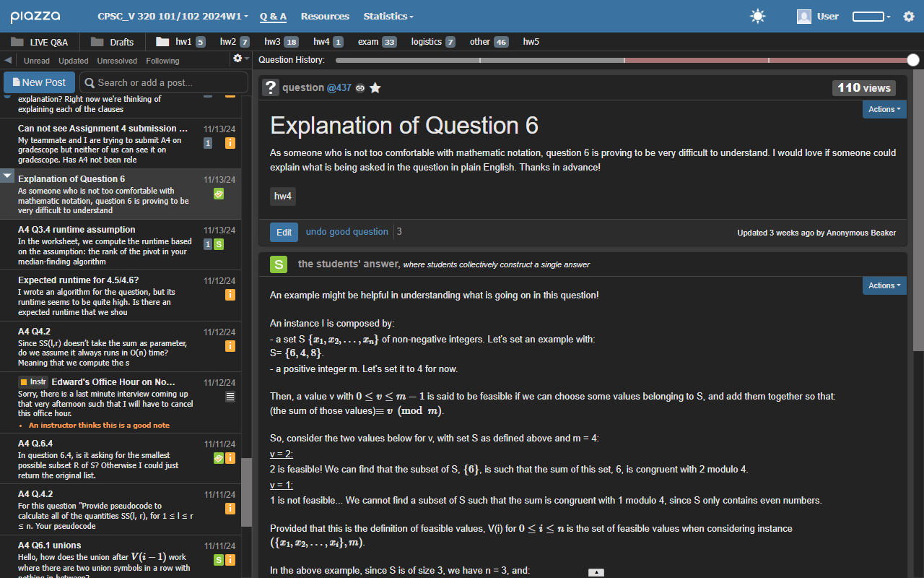Screen dimensions: 924x578
Task: Open post 'A4 Q3.4 runtime assumption'
Action: click(121, 246)
